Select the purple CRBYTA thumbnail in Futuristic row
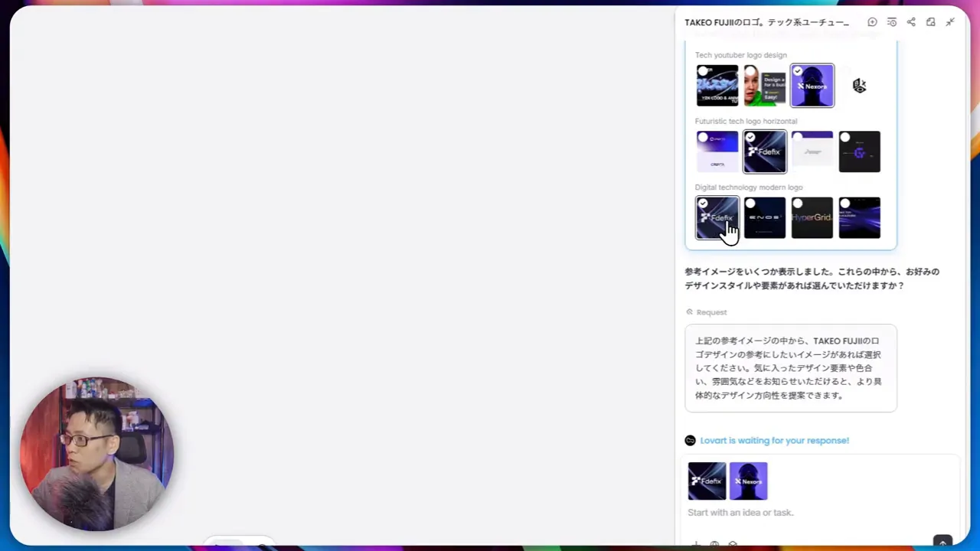The width and height of the screenshot is (980, 551). (717, 152)
